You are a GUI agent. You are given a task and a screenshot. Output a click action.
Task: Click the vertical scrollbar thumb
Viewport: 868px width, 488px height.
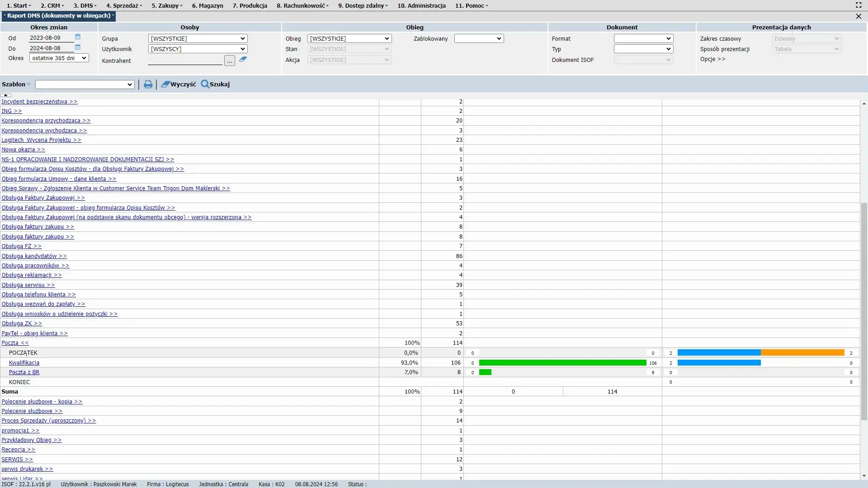864,312
